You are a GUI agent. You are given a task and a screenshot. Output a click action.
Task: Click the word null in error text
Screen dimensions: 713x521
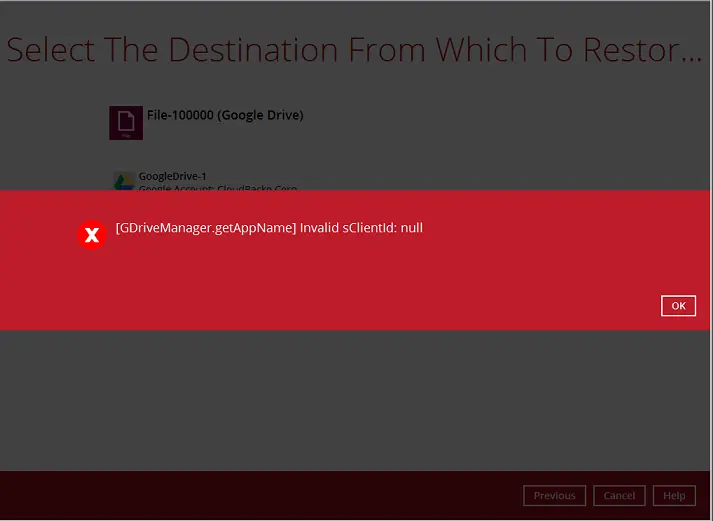tap(411, 228)
